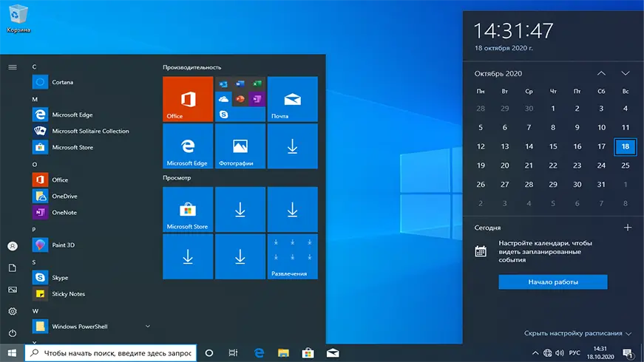
Task: Open Task View on the taskbar
Action: (x=233, y=353)
